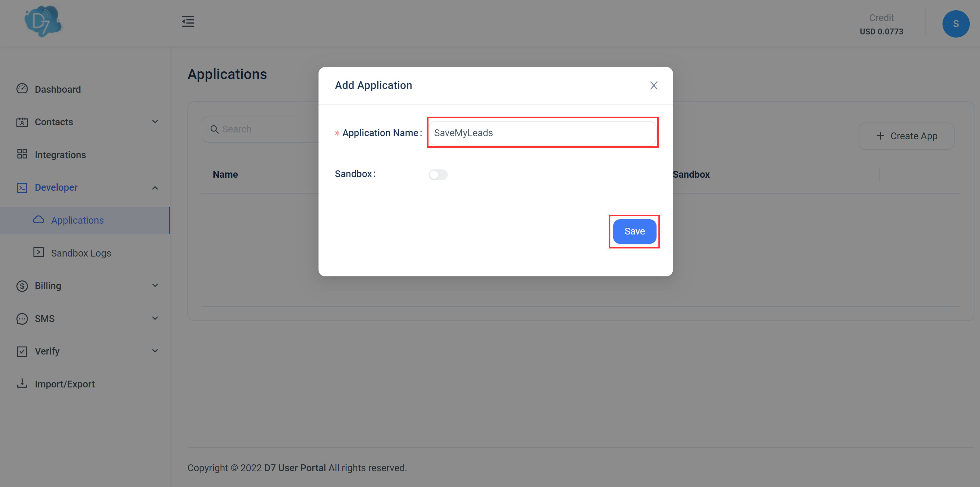Select the Applications menu item

tap(77, 220)
